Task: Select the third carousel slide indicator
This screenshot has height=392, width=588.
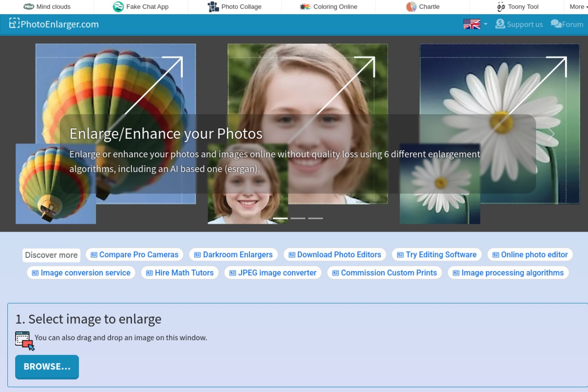Action: [x=315, y=218]
